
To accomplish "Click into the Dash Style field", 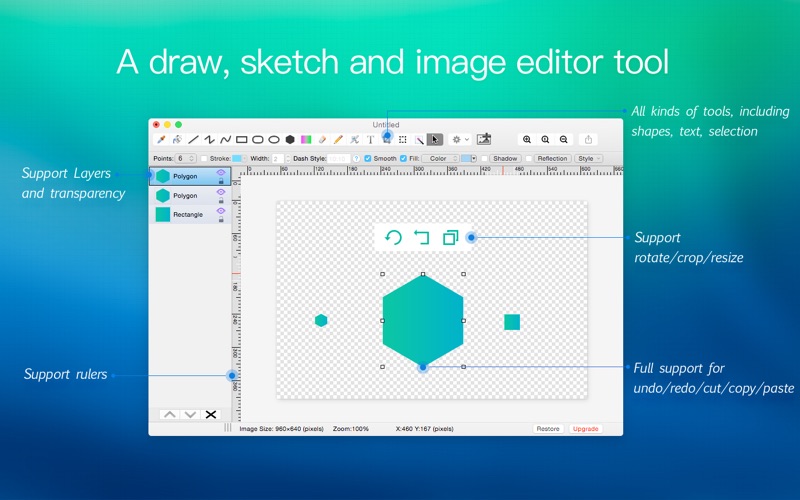I will (x=339, y=159).
